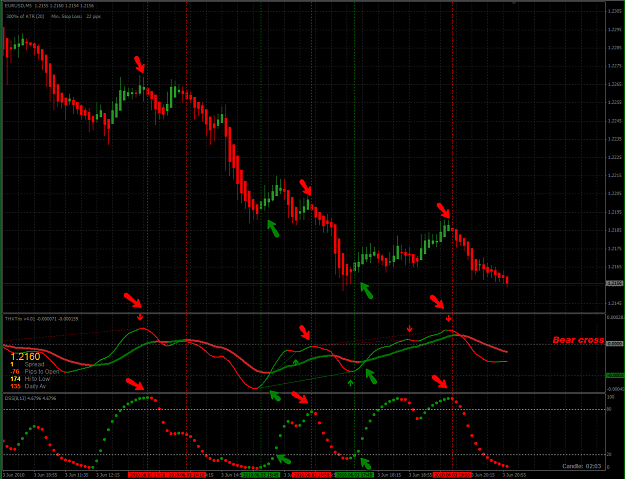Image resolution: width=625 pixels, height=479 pixels.
Task: Click the '3 Jun 12:15' time axis label
Action: pos(108,475)
